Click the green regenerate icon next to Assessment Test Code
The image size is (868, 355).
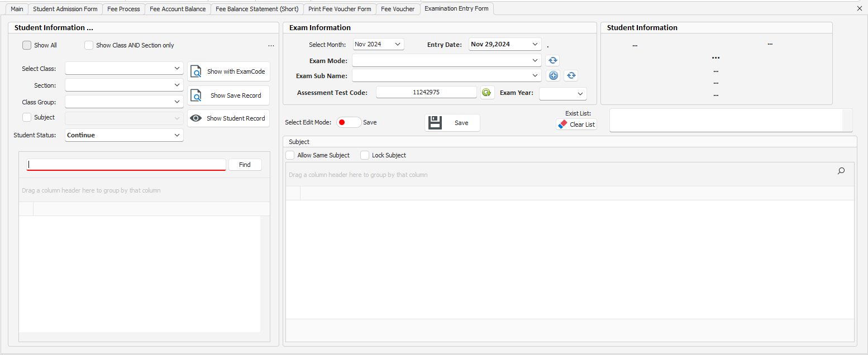pos(487,93)
